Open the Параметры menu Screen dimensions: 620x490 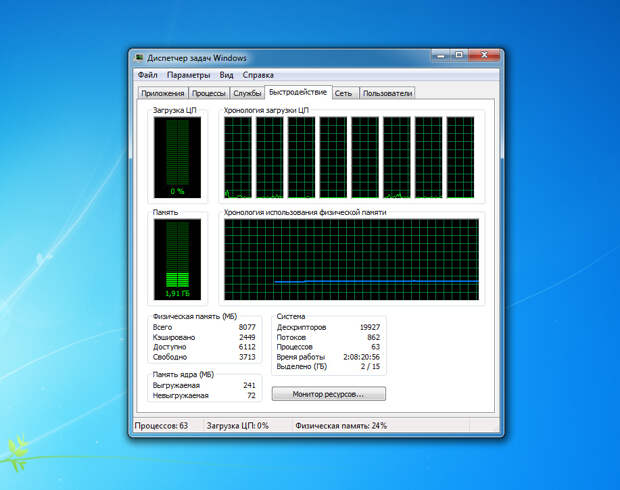pos(188,75)
